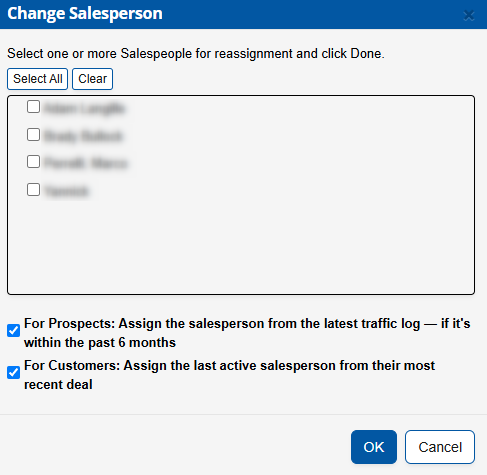This screenshot has height=475, width=487.
Task: Click the Select All button
Action: tap(37, 79)
